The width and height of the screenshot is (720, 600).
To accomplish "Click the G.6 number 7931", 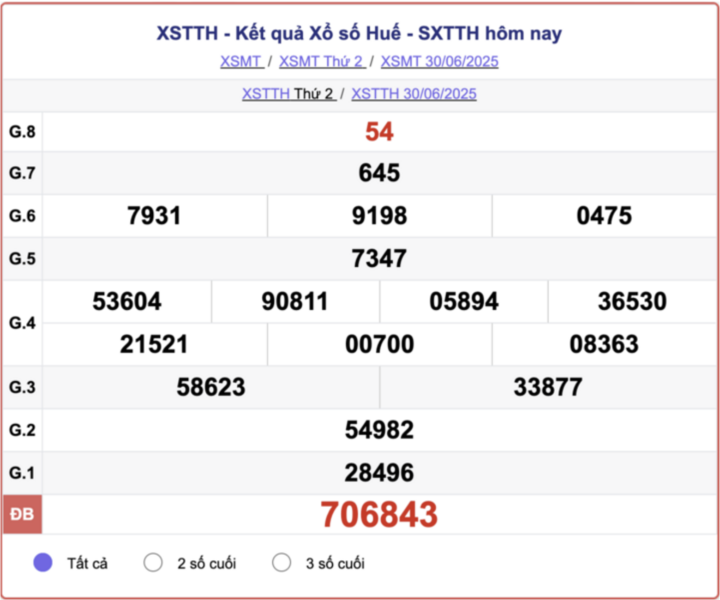I will [154, 216].
